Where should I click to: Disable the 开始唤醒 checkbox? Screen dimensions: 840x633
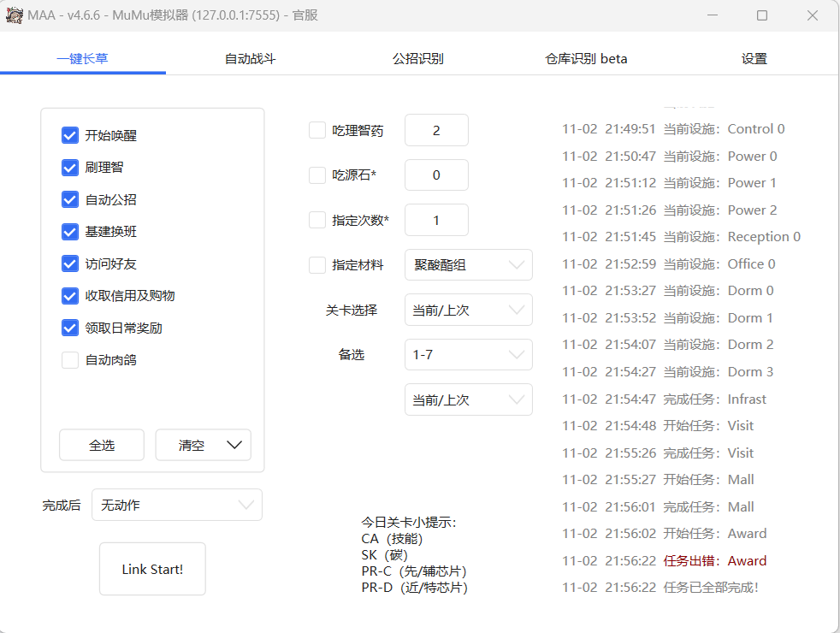69,135
